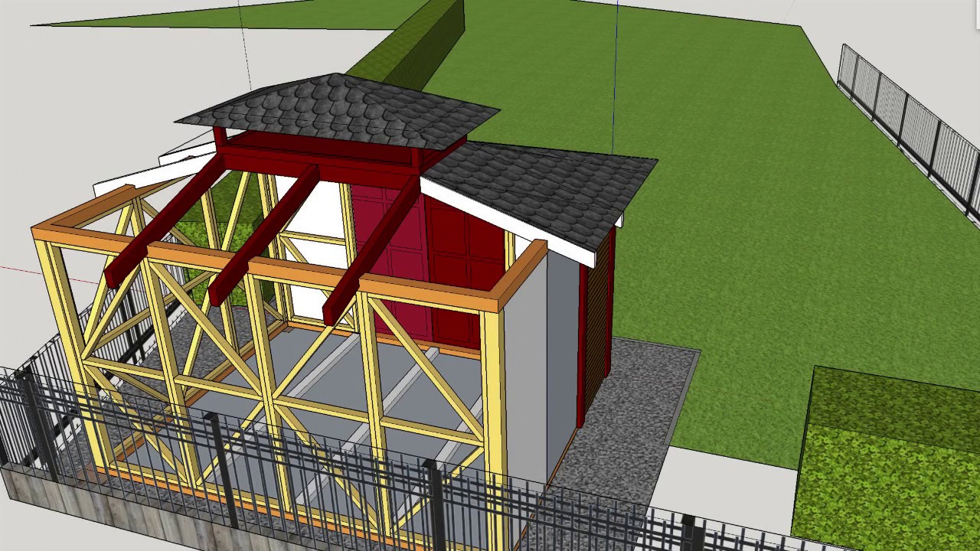
Task: Select the white fascia board under sloped roof
Action: point(509,222)
